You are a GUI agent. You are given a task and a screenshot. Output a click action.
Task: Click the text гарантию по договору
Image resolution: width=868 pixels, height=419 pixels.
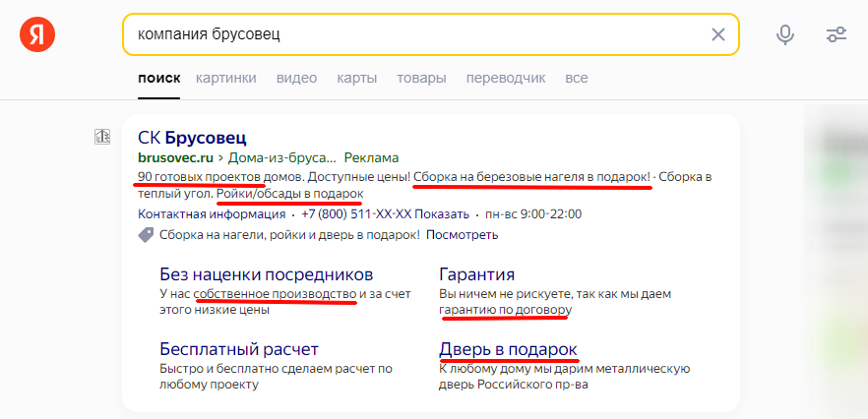pos(505,310)
